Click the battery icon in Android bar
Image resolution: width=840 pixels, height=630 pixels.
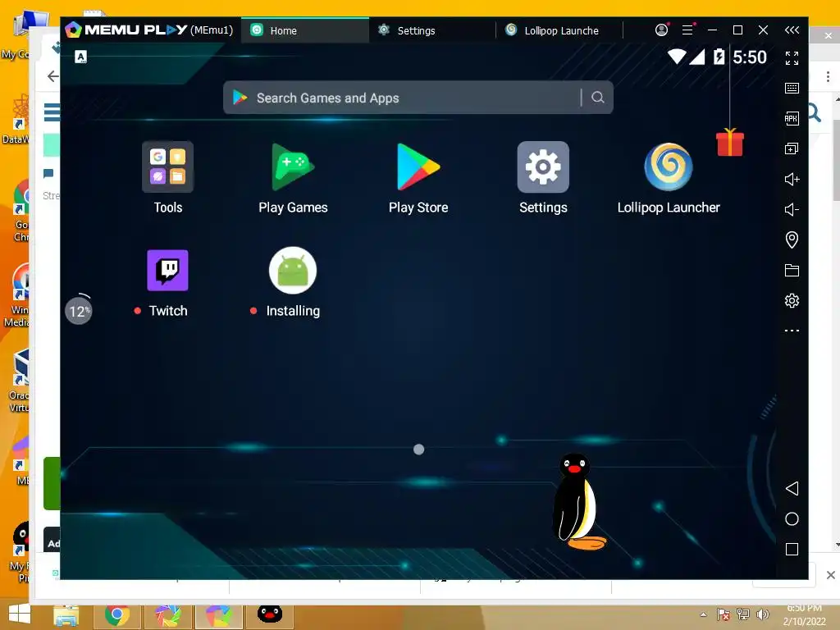click(x=719, y=57)
